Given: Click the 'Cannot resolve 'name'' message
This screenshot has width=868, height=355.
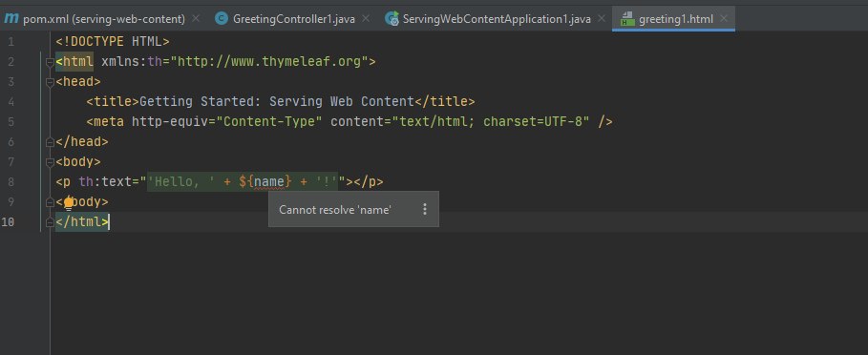Looking at the screenshot, I should pos(335,210).
